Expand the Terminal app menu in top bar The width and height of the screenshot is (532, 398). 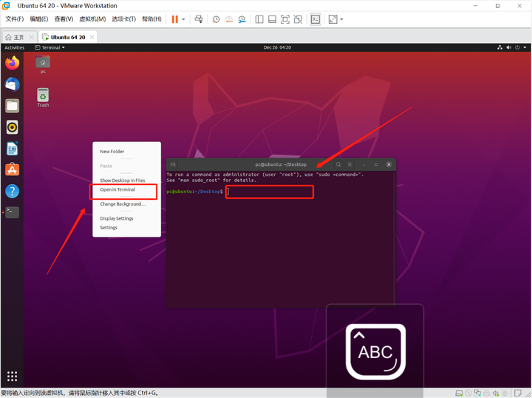(x=50, y=47)
